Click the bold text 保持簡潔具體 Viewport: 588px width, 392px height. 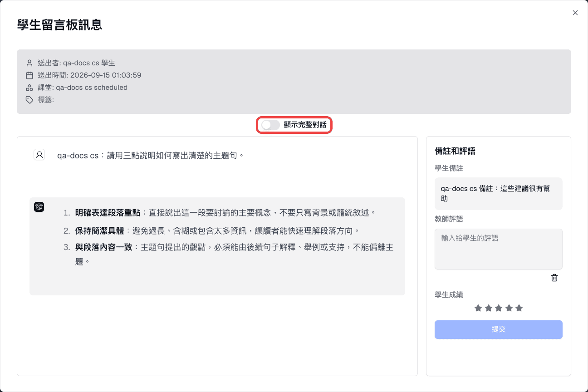click(x=99, y=231)
